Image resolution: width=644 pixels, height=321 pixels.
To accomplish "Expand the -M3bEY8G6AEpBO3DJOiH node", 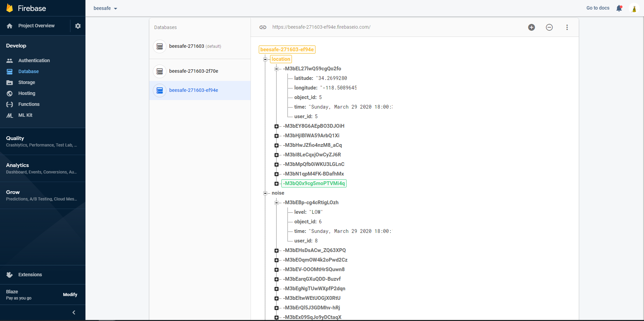I will tap(277, 126).
